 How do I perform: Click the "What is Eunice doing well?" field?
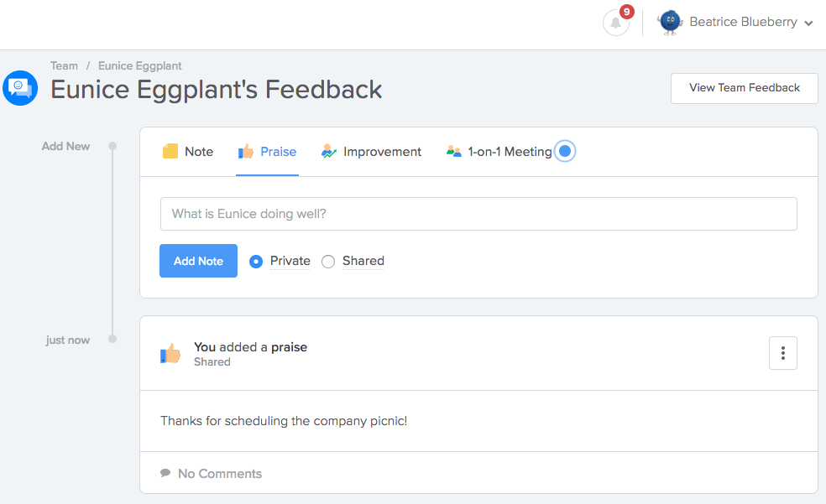tap(478, 214)
